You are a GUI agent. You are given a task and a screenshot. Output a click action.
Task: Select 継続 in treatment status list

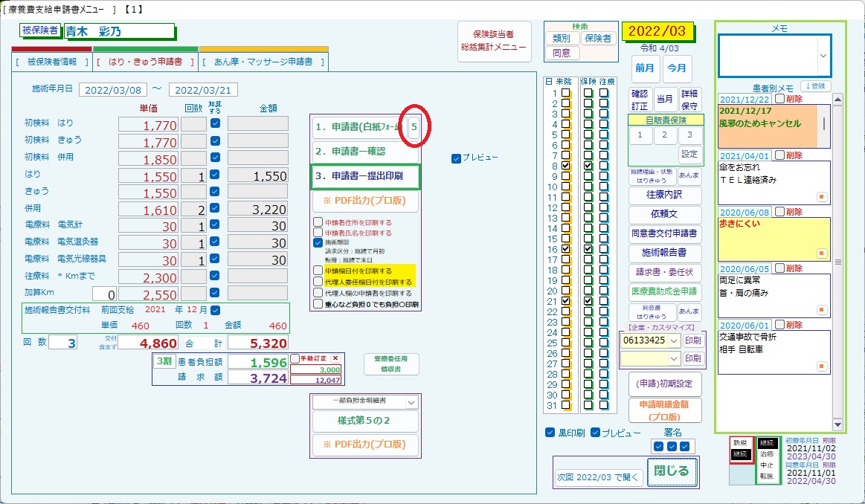coord(767,443)
